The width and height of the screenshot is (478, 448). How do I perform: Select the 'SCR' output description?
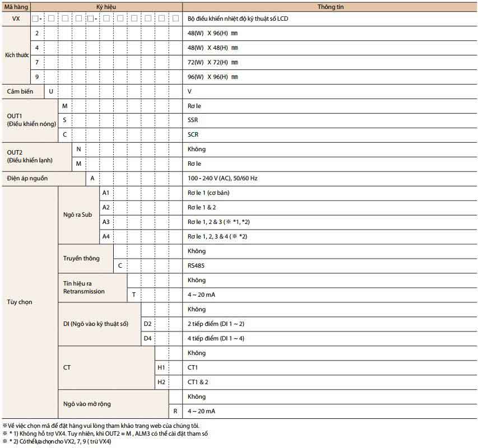tap(193, 134)
